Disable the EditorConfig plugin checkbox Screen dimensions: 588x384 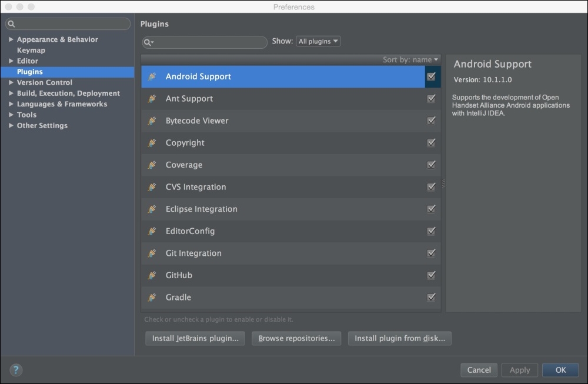[x=431, y=231]
